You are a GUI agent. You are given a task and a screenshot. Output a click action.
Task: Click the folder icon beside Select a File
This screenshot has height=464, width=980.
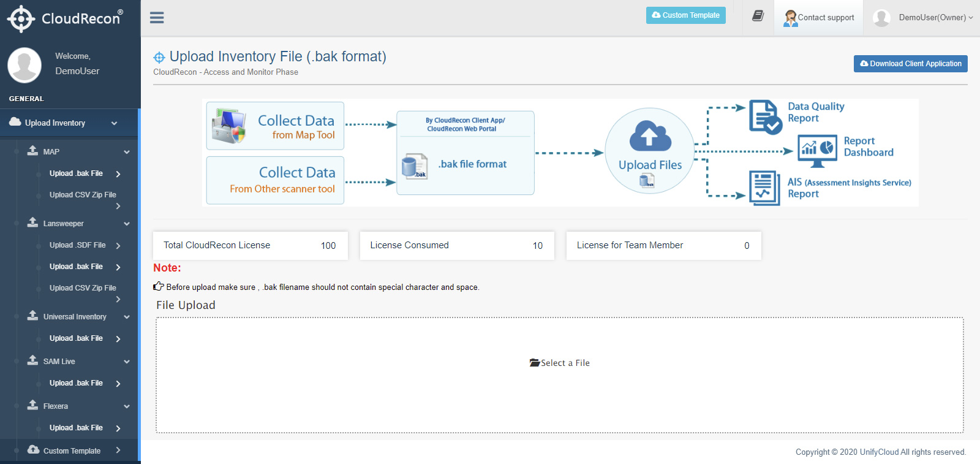535,363
